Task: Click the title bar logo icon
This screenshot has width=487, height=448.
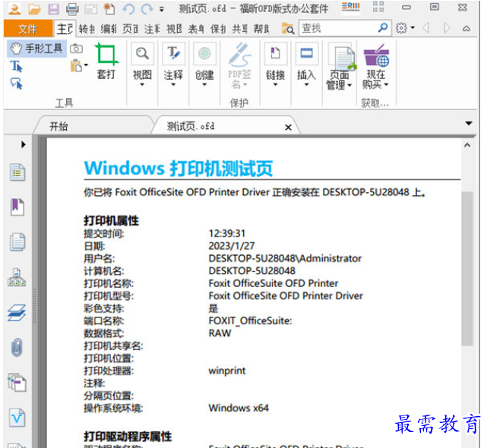Action: [351, 8]
